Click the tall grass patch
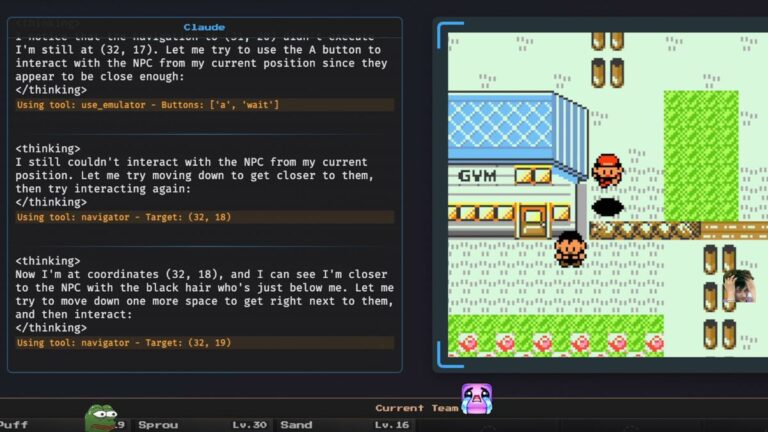The height and width of the screenshot is (432, 768). click(x=700, y=155)
